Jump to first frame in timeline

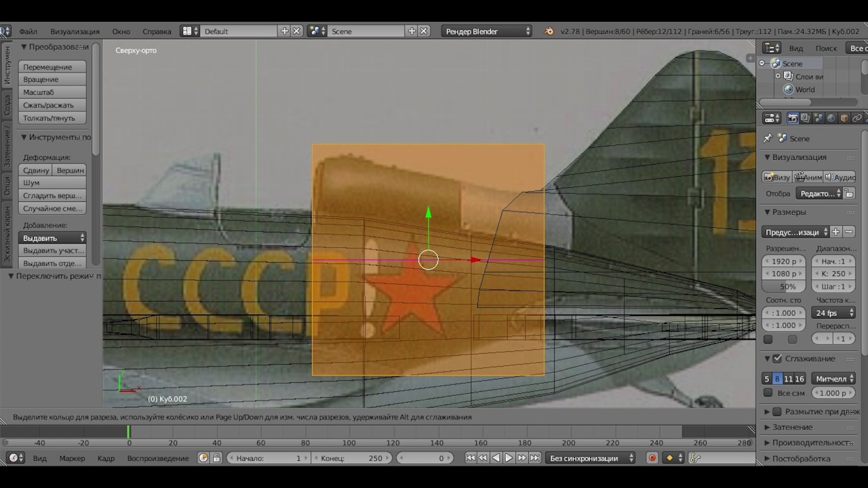470,458
